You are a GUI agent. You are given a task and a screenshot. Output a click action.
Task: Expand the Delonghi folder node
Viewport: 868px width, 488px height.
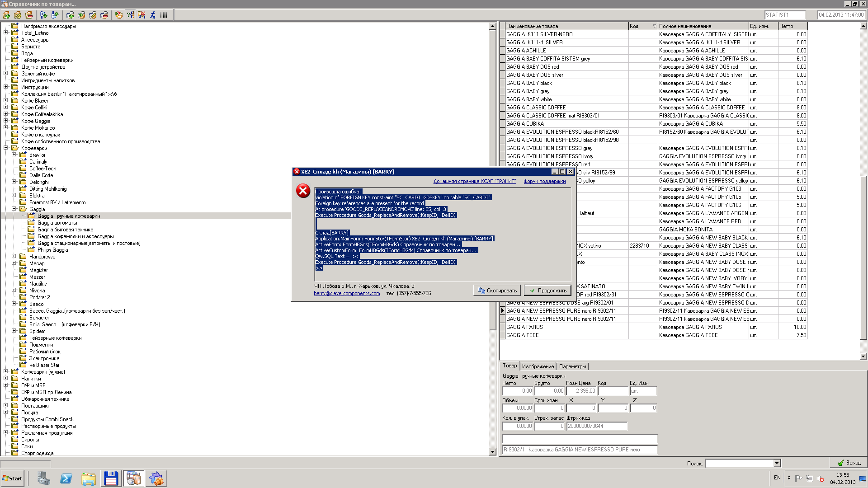tap(14, 182)
